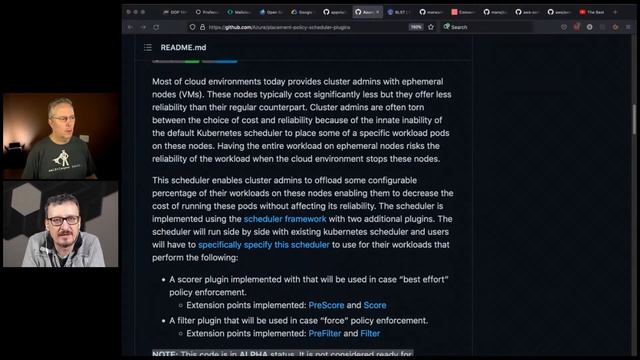This screenshot has width=640, height=360.
Task: Follow the PreFilter link
Action: [x=324, y=333]
